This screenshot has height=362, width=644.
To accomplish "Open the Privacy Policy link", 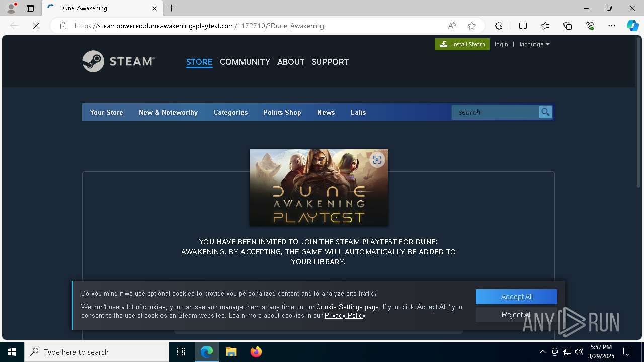I will point(345,315).
